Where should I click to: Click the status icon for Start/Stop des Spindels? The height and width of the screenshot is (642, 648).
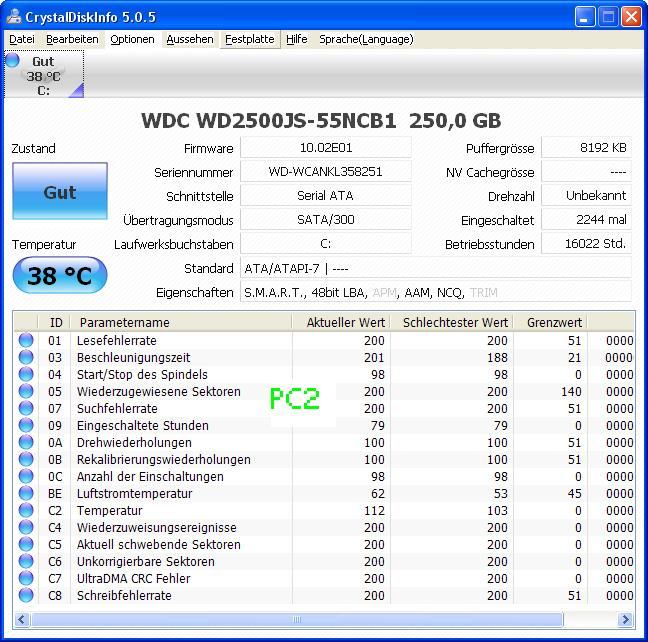pyautogui.click(x=26, y=374)
